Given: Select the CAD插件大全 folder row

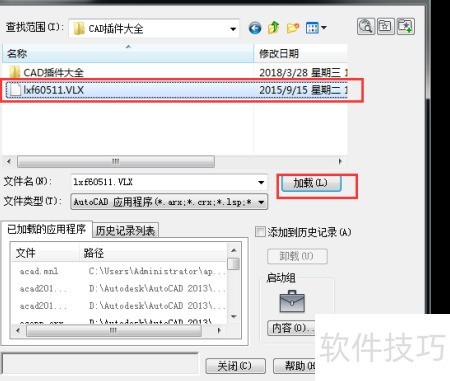Looking at the screenshot, I should point(175,72).
